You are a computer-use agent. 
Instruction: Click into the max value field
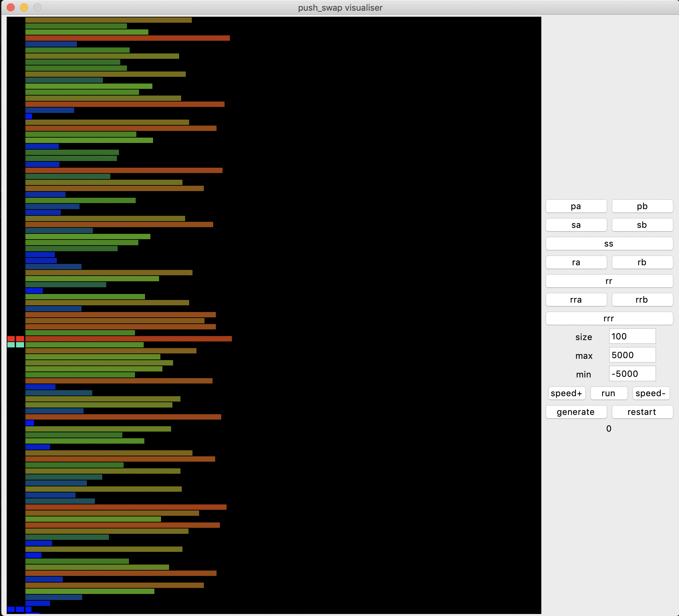pyautogui.click(x=632, y=355)
